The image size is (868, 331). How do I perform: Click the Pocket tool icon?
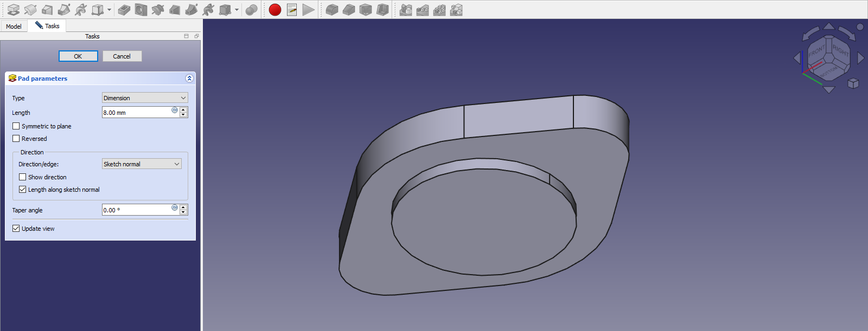124,10
